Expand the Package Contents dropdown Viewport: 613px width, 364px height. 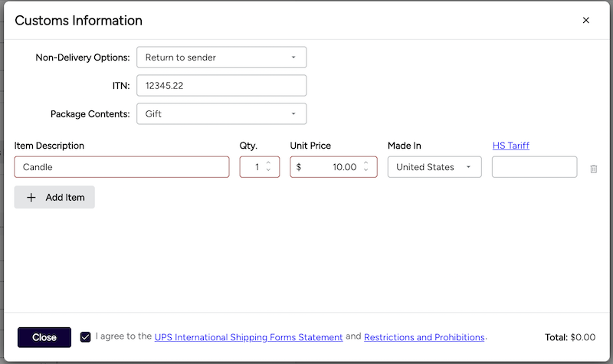[x=221, y=114]
